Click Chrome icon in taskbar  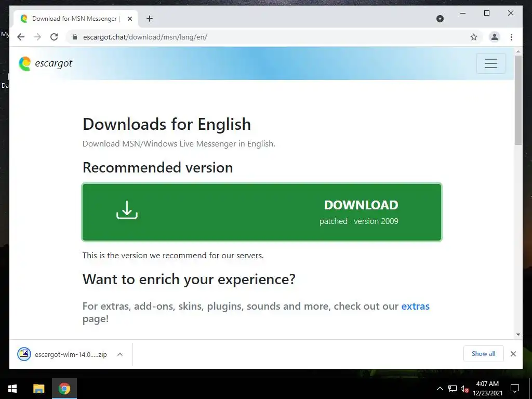[x=64, y=389]
